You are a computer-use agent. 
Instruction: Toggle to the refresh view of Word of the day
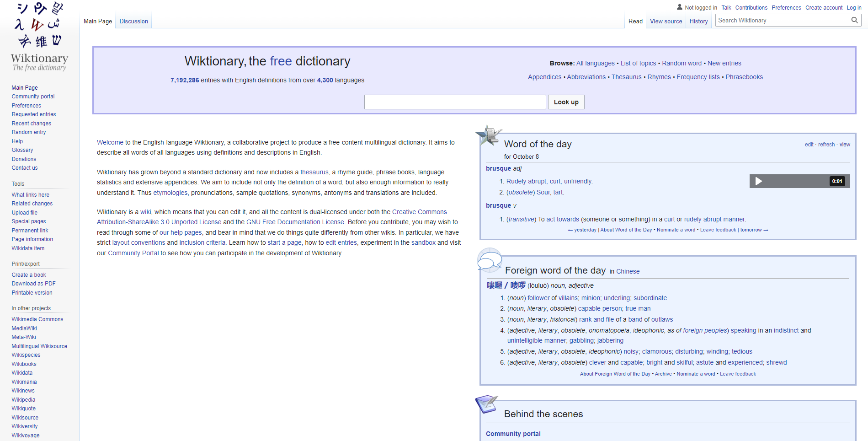click(826, 144)
